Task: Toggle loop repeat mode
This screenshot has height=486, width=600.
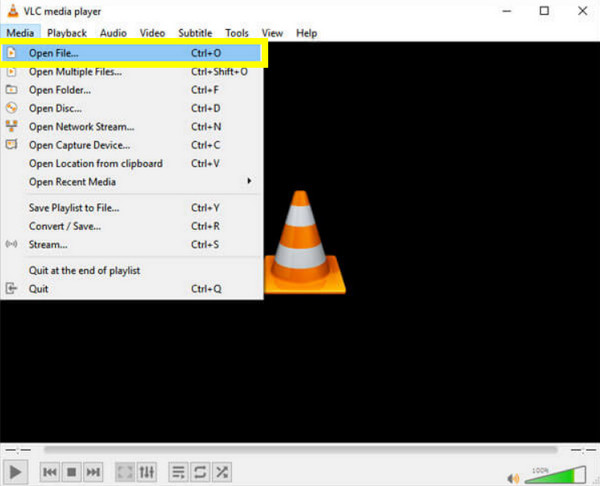Action: [x=200, y=472]
